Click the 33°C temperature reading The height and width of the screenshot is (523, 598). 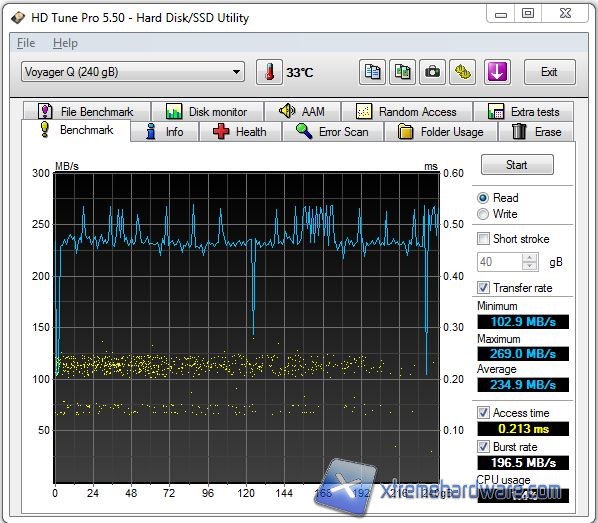[x=300, y=72]
